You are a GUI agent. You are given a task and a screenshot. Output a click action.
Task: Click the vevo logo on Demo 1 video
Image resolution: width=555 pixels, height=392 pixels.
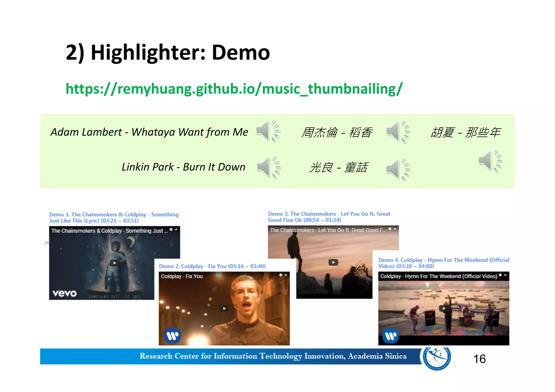click(x=64, y=293)
